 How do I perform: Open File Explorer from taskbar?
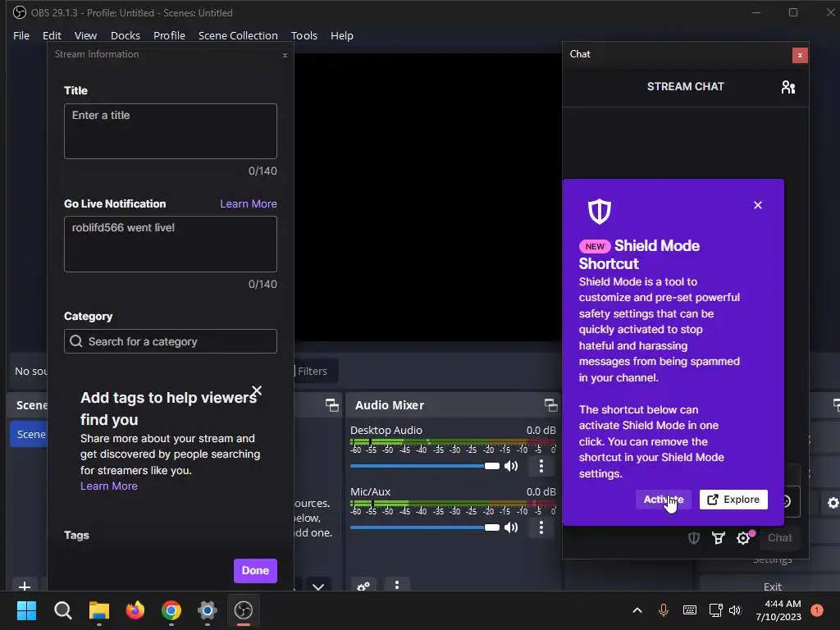click(x=99, y=610)
